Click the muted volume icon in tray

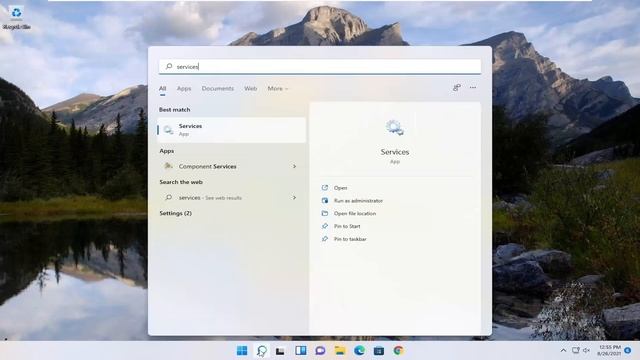tap(587, 351)
